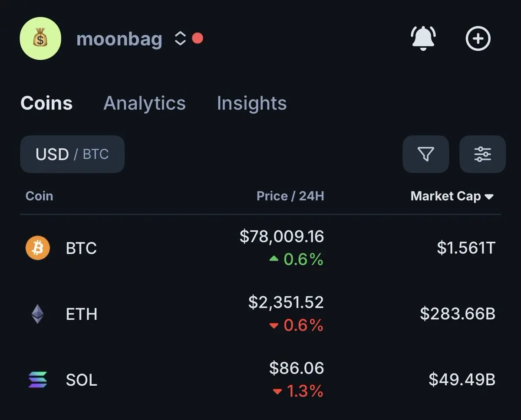Switch to the Insights tab
Screen dimensions: 521x420
(x=251, y=103)
